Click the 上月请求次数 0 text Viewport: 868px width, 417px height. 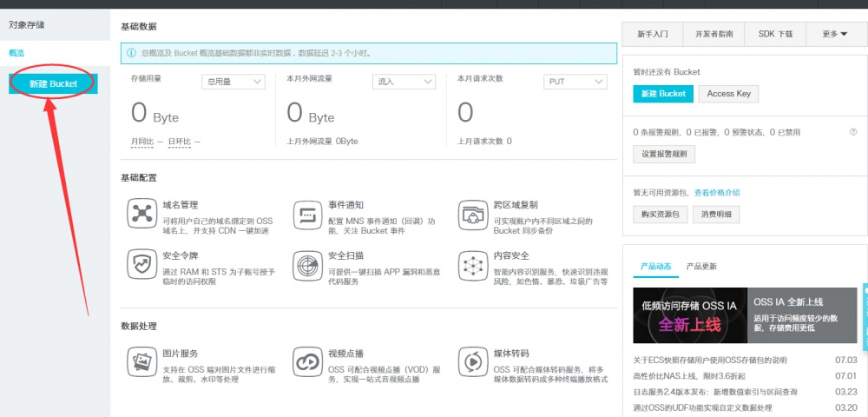[484, 142]
